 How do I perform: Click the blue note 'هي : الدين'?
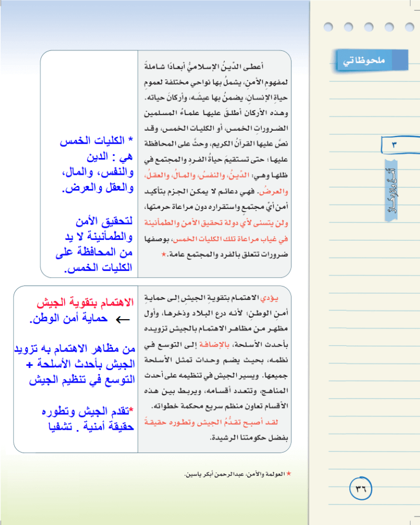[x=110, y=156]
